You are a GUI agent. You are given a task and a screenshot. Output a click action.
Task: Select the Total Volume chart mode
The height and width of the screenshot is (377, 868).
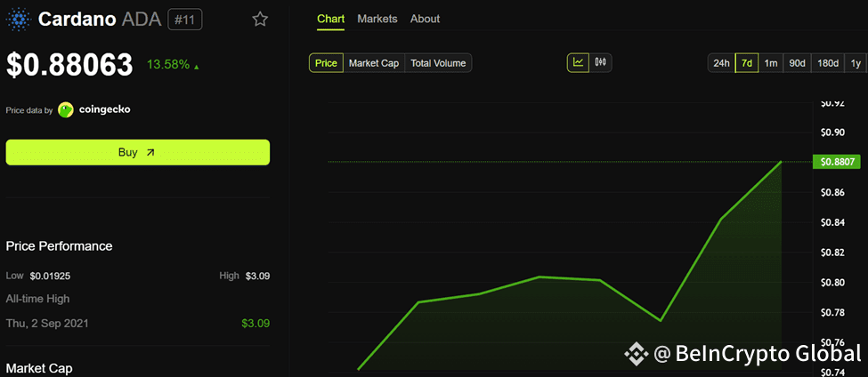click(438, 63)
